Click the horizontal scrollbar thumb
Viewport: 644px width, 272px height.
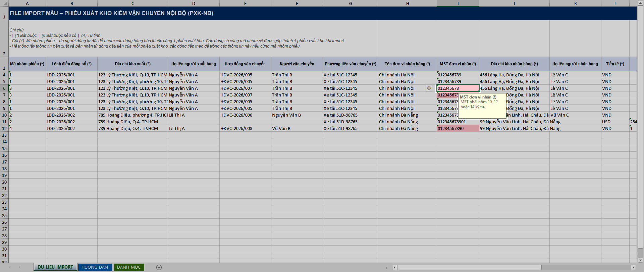(x=469, y=267)
